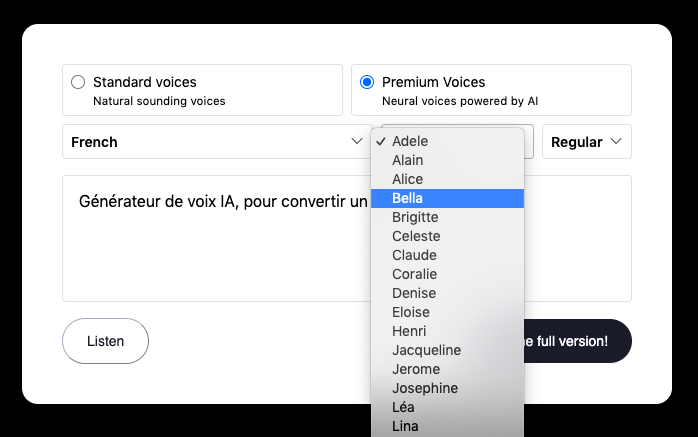Click into the French text input area
The image size is (698, 437).
215,238
